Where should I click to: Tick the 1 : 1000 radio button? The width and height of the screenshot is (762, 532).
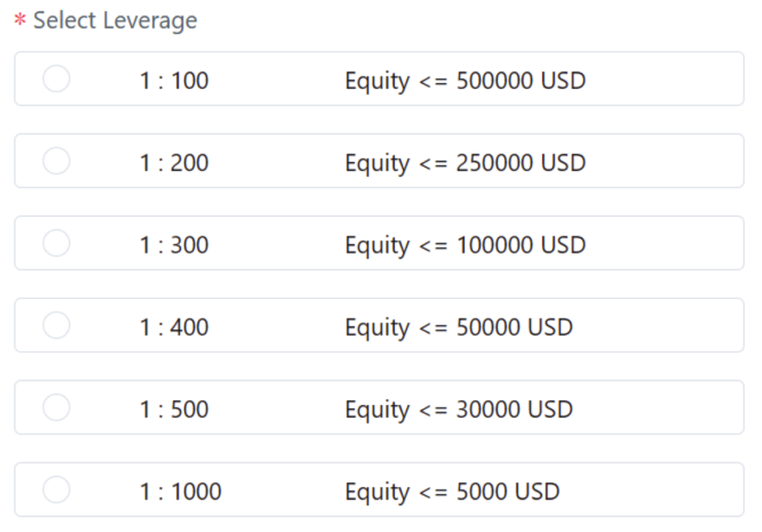[57, 490]
